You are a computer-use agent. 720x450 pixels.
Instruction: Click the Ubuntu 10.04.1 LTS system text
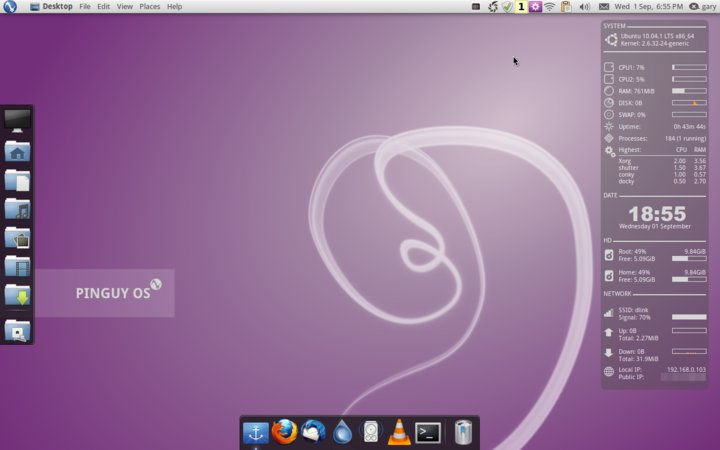(x=658, y=36)
